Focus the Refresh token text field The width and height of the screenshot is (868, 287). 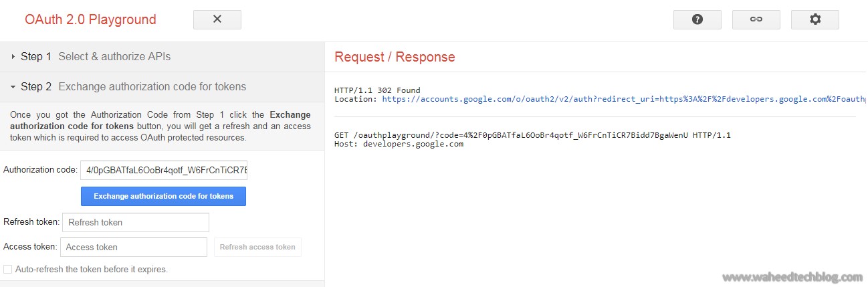[135, 222]
